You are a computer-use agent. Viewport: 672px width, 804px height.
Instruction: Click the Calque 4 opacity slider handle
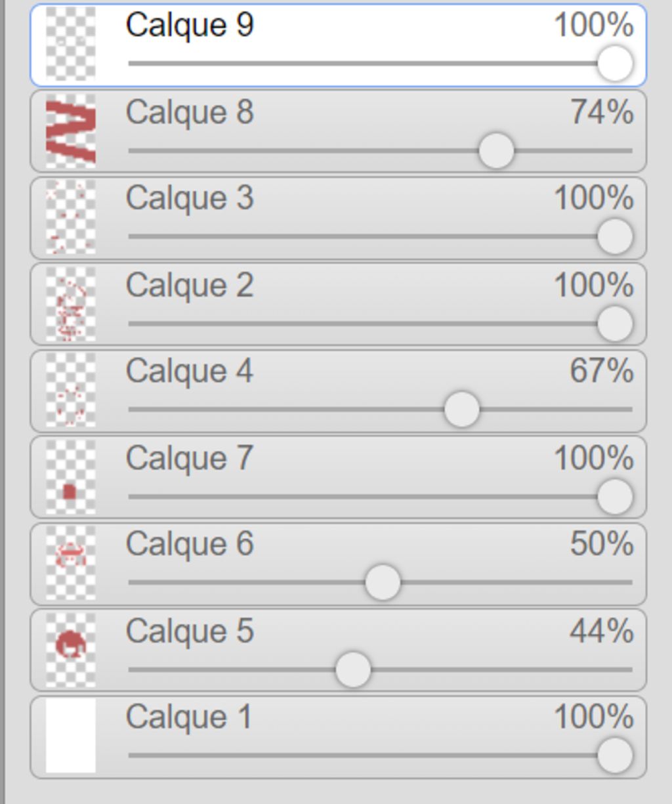click(x=461, y=410)
